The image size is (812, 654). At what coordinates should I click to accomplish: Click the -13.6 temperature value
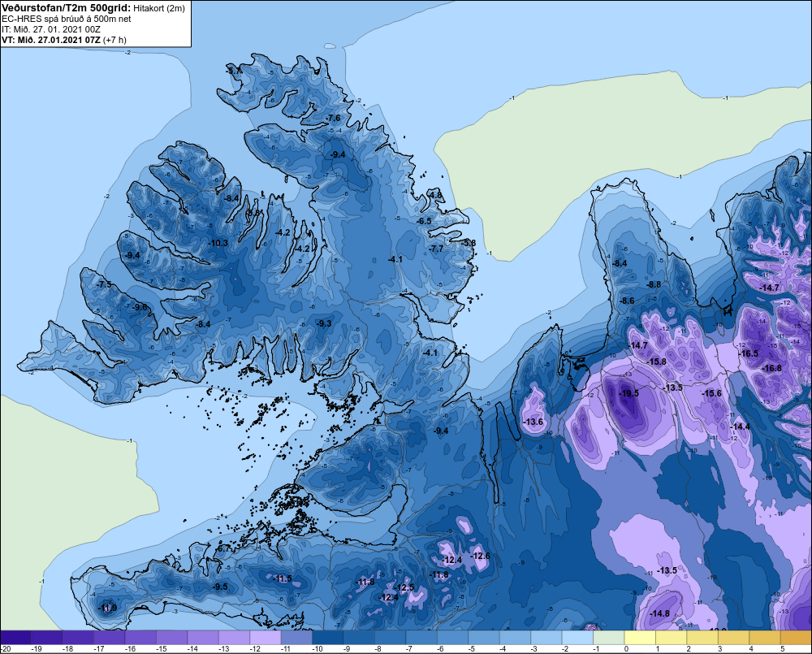click(x=533, y=422)
